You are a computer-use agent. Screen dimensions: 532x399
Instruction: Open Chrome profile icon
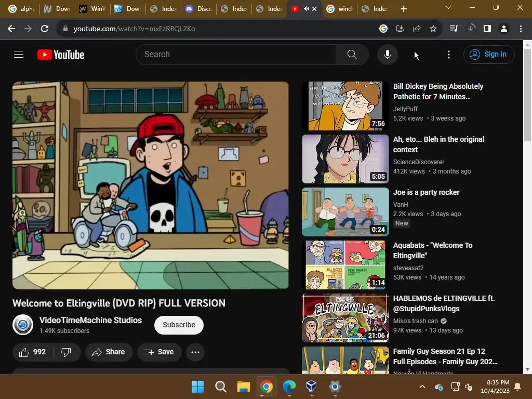[x=504, y=29]
